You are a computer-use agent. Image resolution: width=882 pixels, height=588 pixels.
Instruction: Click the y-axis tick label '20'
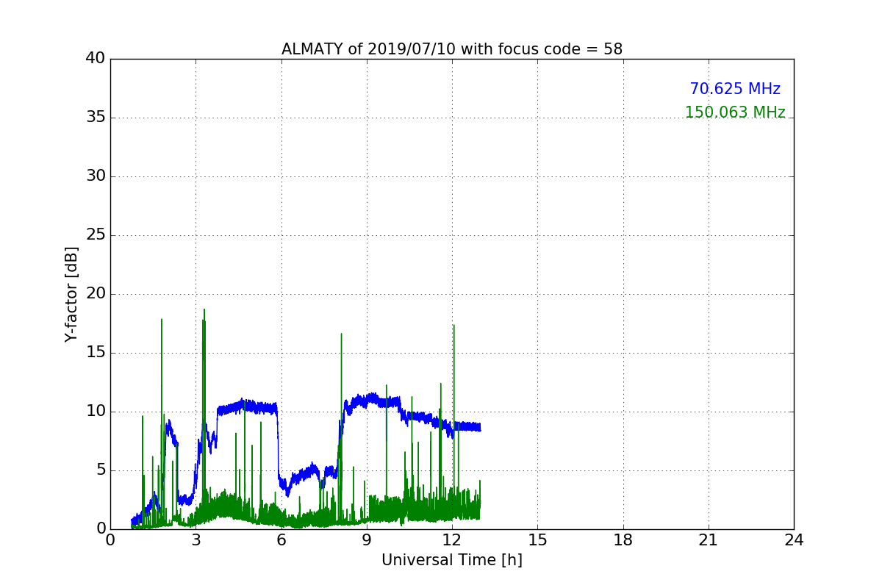coord(96,294)
